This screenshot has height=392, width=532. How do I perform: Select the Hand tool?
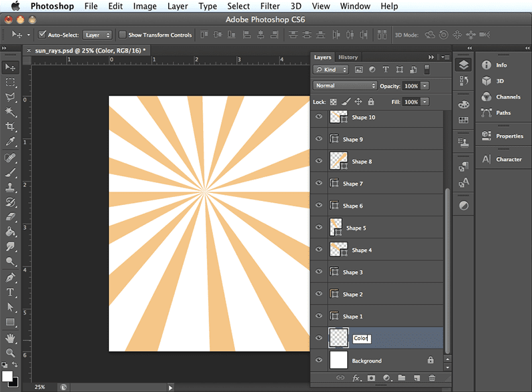coord(10,339)
